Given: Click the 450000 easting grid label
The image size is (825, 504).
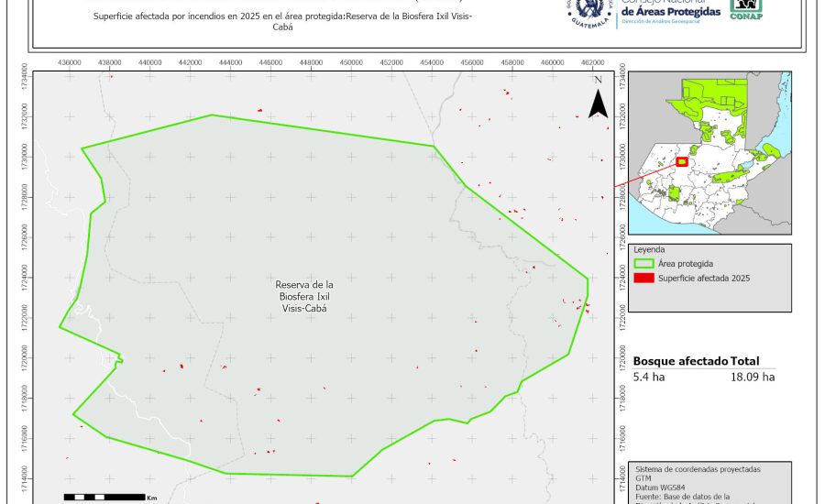Looking at the screenshot, I should click(x=351, y=62).
